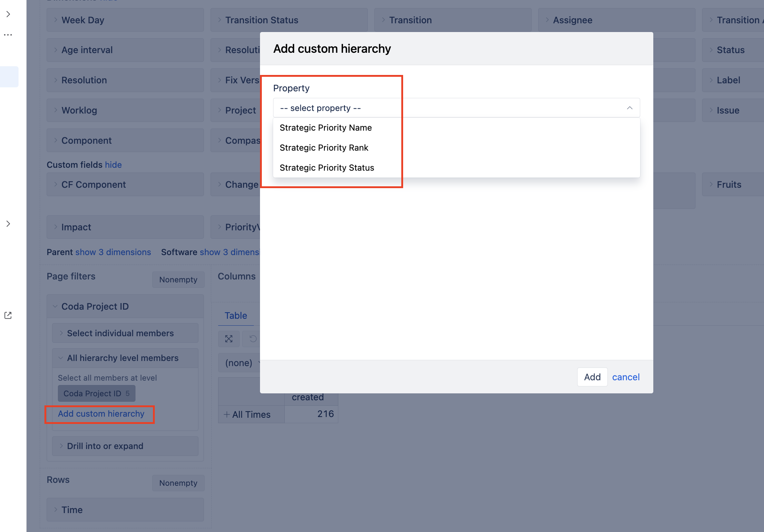Click the three dots menu in sidebar
The width and height of the screenshot is (764, 532).
tap(8, 35)
